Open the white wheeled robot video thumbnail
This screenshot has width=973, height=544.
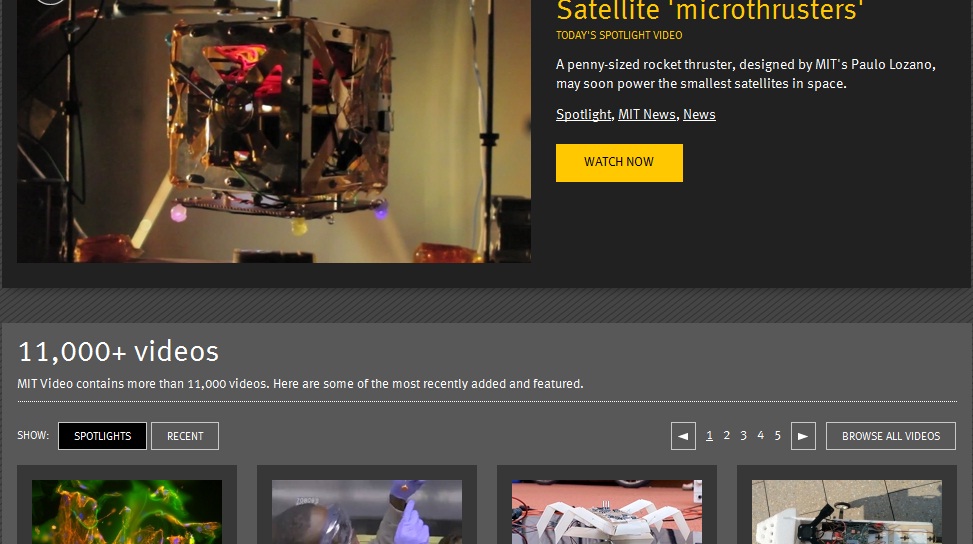click(846, 512)
